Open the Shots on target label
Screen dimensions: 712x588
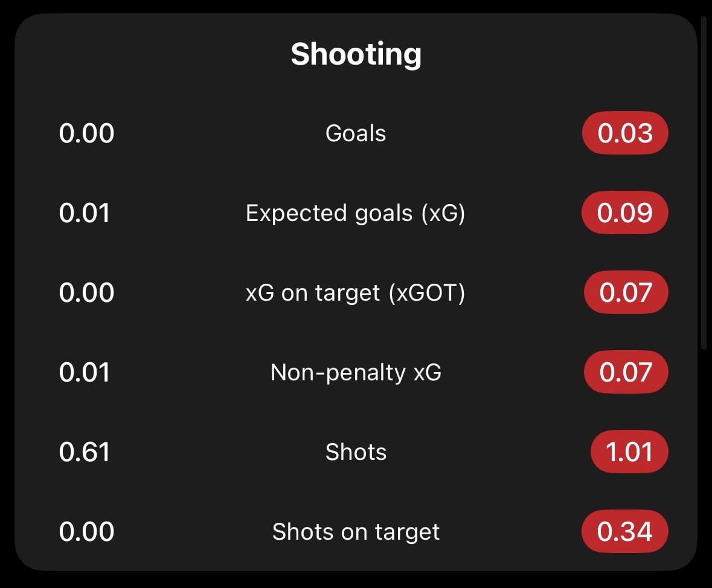tap(356, 532)
